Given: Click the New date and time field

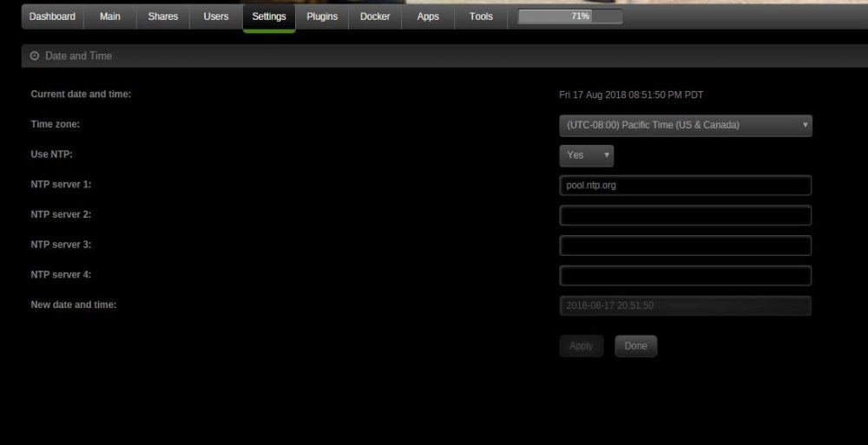Looking at the screenshot, I should [x=686, y=305].
